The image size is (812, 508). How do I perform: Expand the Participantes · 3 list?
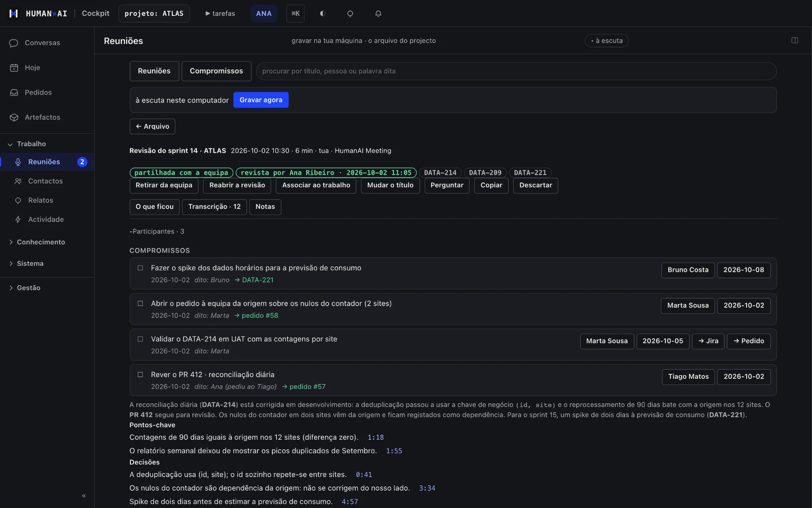click(157, 232)
